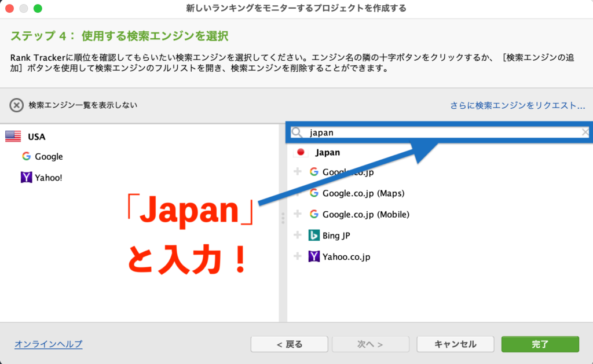This screenshot has height=364, width=593.
Task: Select the Google icon under USA
Action: (x=26, y=156)
